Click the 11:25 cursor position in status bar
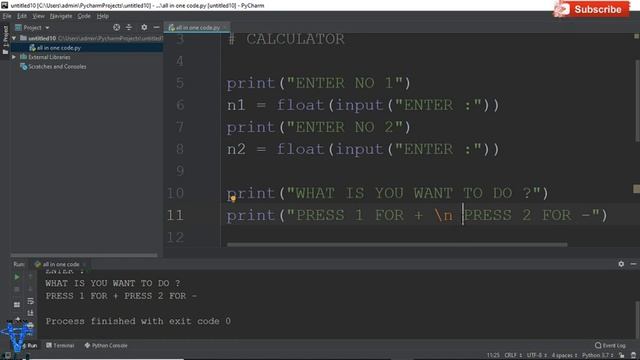Screen dimensions: 640x360 coord(493,356)
